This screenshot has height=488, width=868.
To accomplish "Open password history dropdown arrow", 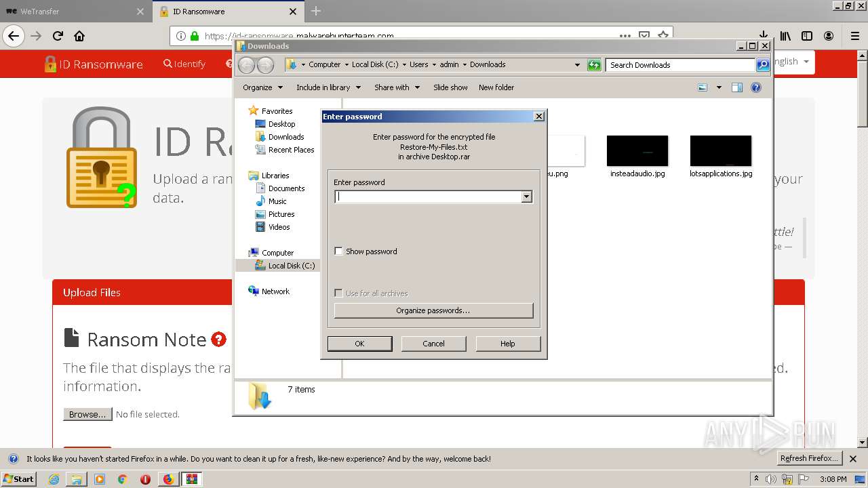I will [x=526, y=197].
